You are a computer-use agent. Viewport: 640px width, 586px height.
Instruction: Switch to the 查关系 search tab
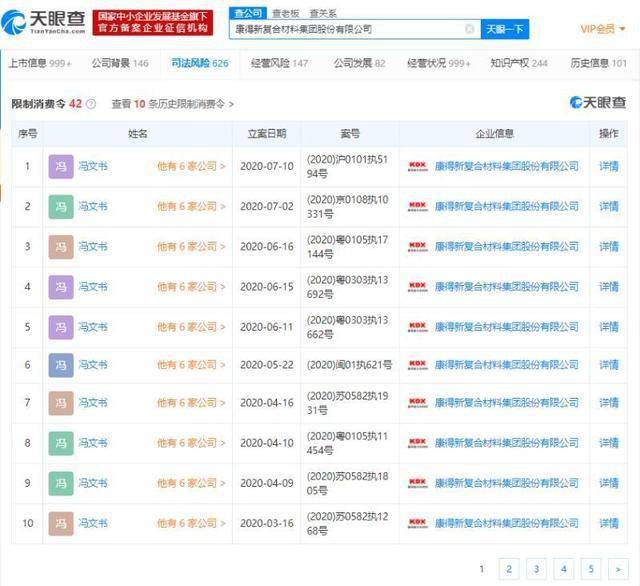click(x=323, y=13)
